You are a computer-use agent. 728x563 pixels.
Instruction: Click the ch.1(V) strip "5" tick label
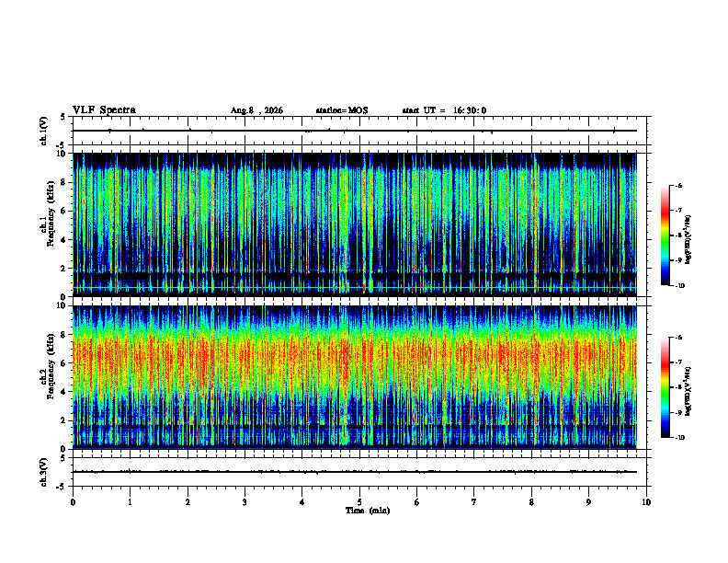[x=63, y=117]
